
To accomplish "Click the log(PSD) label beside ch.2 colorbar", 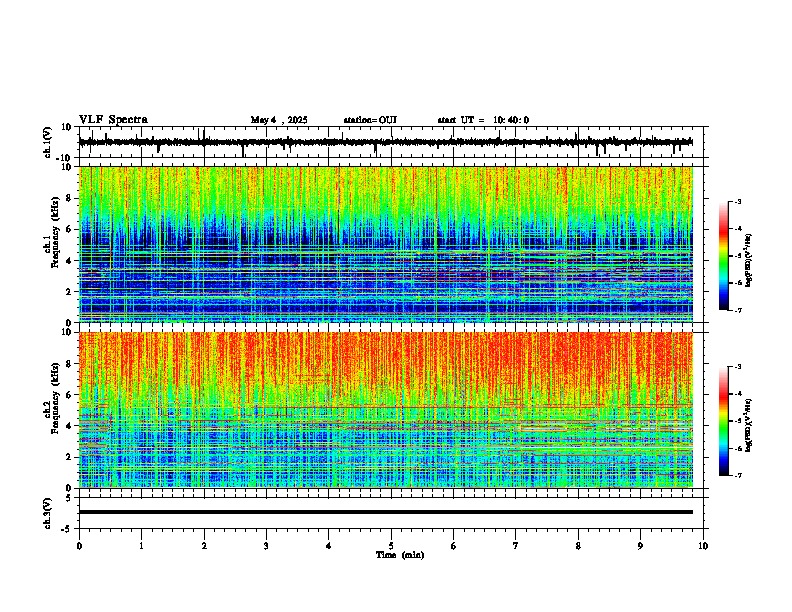I will [x=748, y=426].
